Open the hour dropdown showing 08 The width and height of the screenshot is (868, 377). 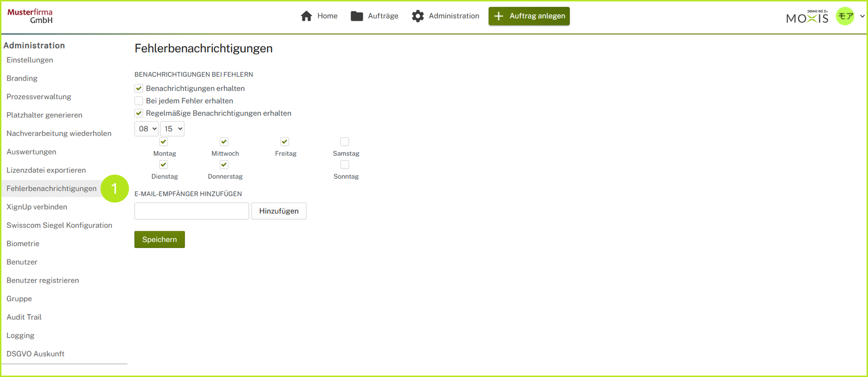[147, 129]
